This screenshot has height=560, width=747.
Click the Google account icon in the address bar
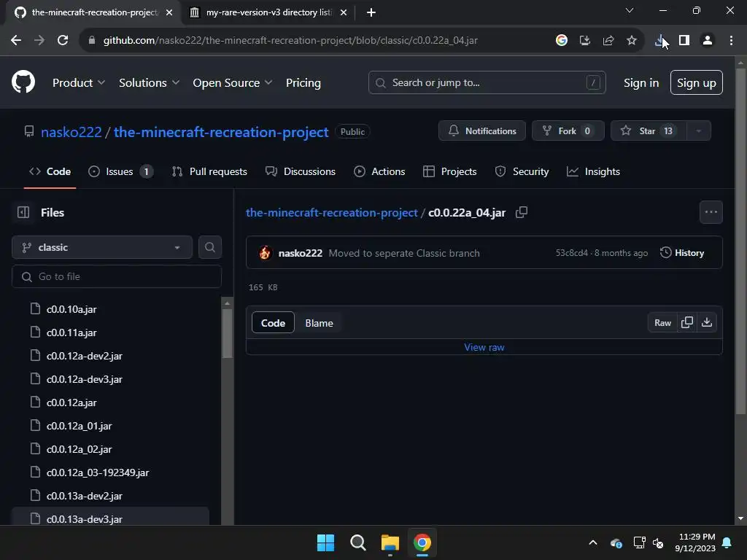[x=562, y=41]
